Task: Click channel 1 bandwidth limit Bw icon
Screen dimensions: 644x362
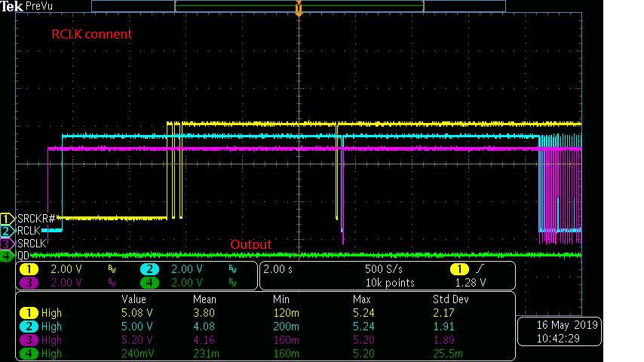Action: click(x=112, y=269)
